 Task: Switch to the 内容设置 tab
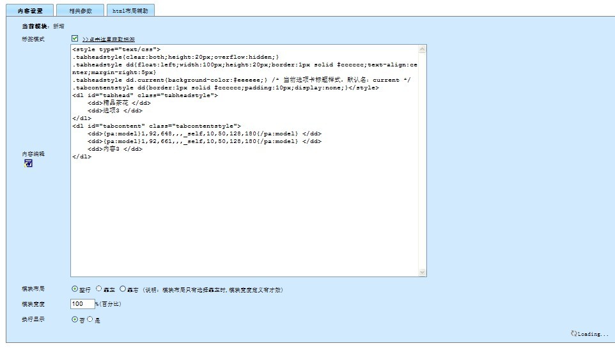[x=30, y=11]
